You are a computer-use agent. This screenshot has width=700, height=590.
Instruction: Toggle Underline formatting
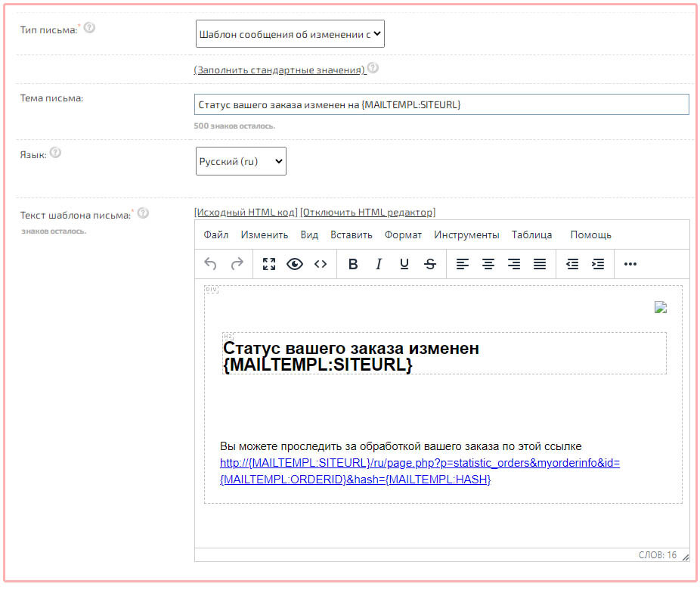404,264
